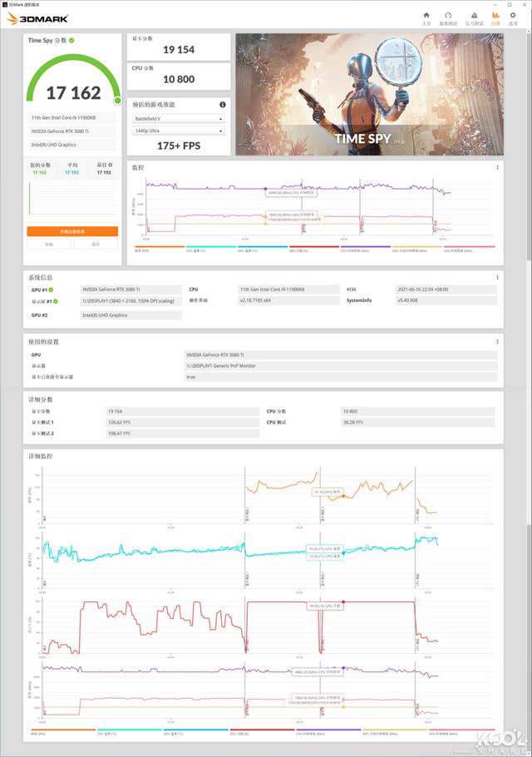Toggle orange FPS legend under 详细监控 charts
The height and width of the screenshot is (757, 532).
click(63, 731)
